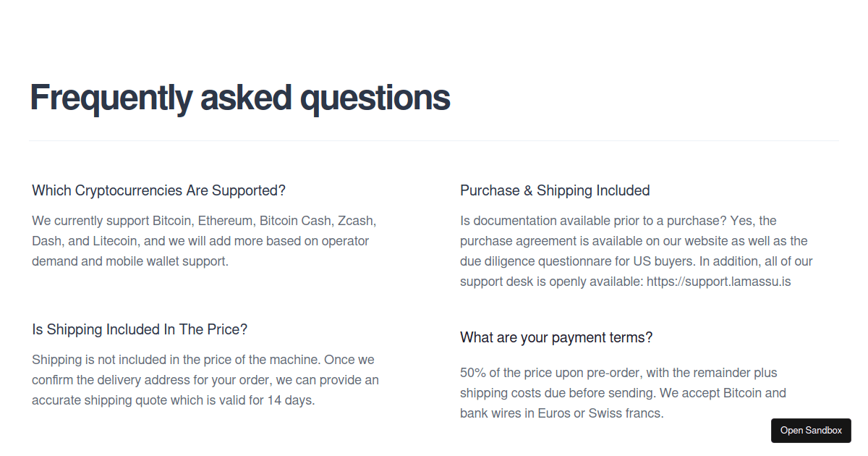Open the support.lamassu.is URL
The image size is (868, 456).
pos(719,282)
